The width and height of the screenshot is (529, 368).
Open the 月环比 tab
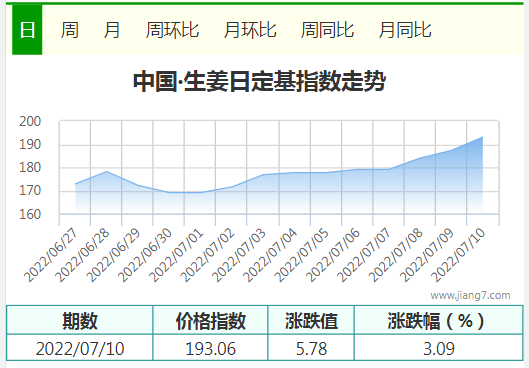pos(250,30)
